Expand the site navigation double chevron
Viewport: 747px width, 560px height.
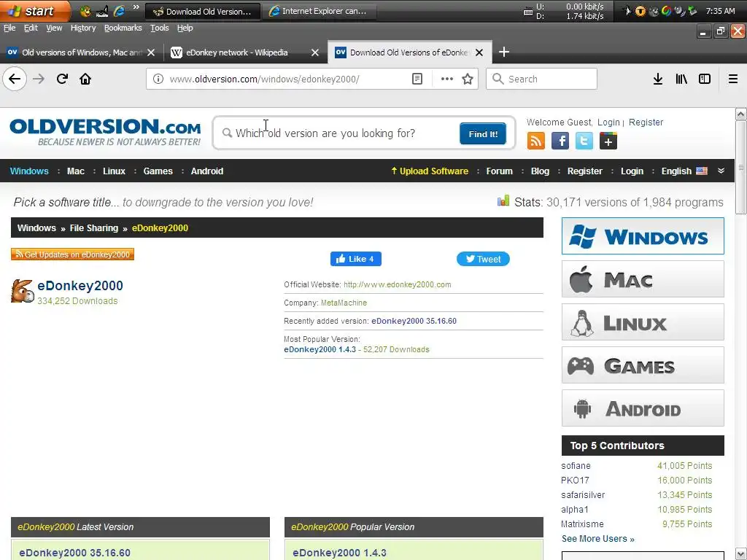[x=721, y=171]
